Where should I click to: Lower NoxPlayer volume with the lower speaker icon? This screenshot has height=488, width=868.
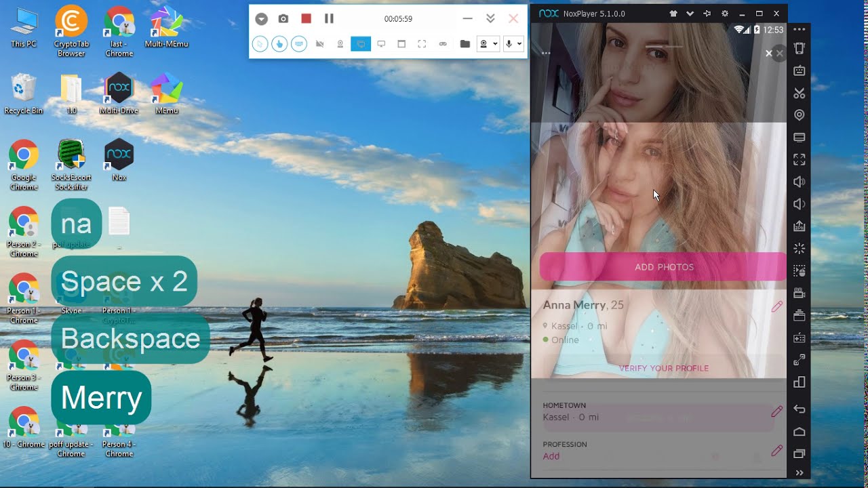coord(800,204)
